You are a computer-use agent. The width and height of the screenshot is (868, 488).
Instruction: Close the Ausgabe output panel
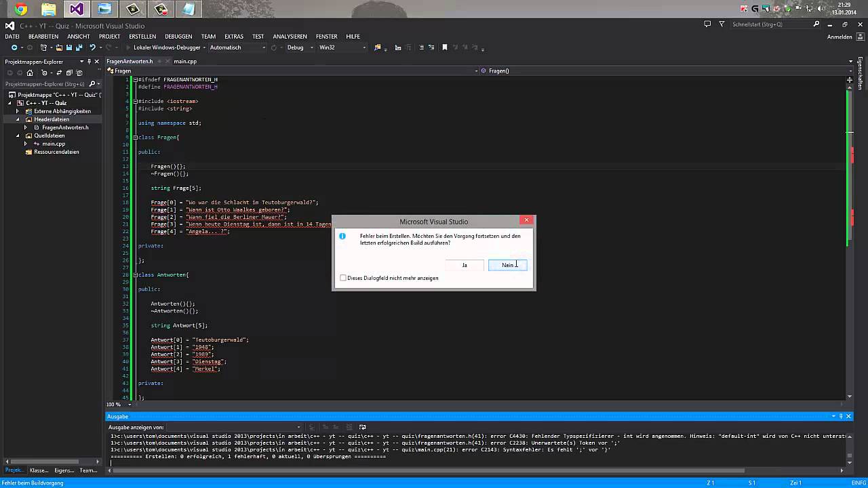click(848, 416)
